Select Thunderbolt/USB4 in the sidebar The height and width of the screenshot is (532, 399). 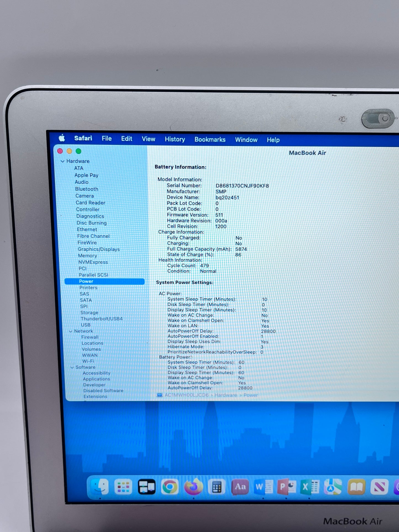pyautogui.click(x=102, y=319)
